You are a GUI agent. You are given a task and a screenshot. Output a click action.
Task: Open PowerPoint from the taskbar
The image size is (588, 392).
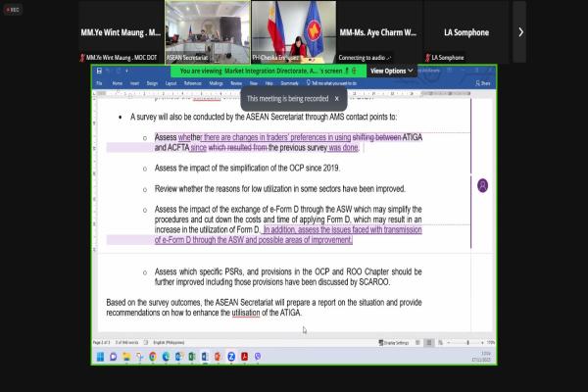[x=218, y=357]
